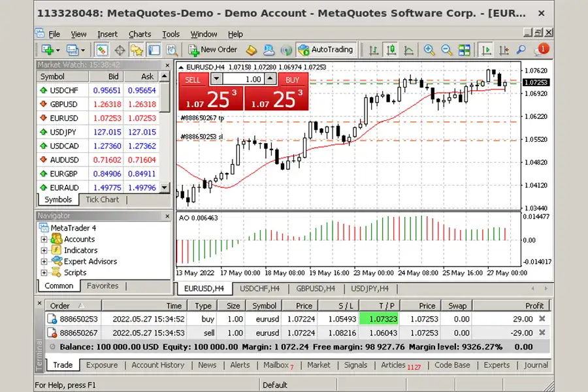Select EURUSD row in Market Watch
Viewport: 588px width, 392px height.
click(98, 118)
